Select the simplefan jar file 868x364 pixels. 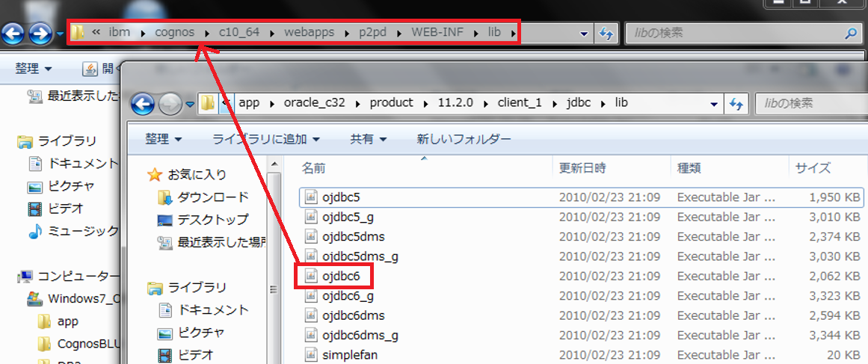tap(350, 354)
